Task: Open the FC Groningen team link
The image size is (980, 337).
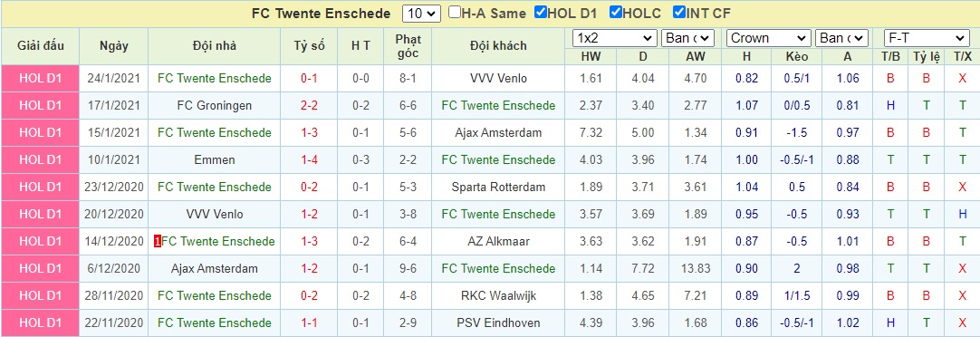Action: click(215, 106)
